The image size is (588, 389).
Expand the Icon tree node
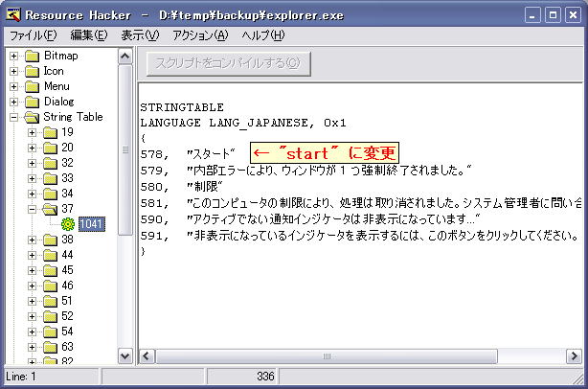(13, 71)
